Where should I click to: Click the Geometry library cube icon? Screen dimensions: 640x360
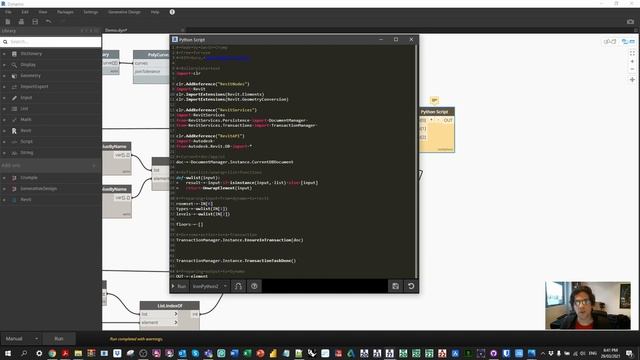(x=14, y=76)
